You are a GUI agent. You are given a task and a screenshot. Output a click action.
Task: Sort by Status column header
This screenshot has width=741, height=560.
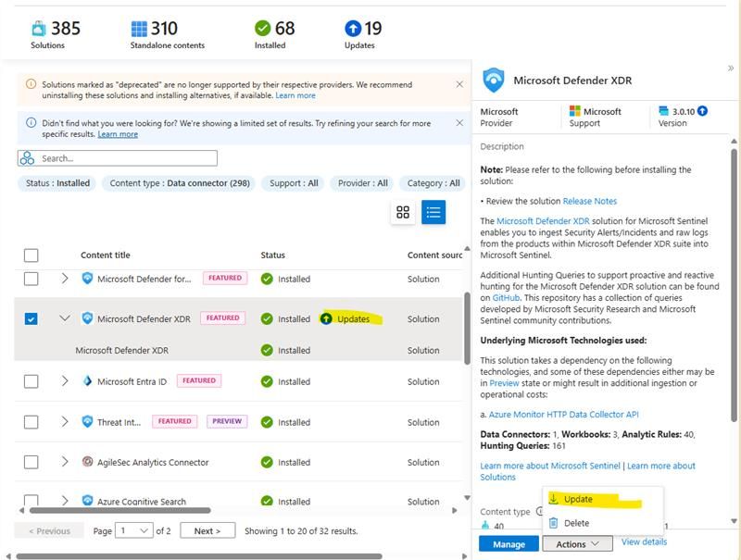(x=272, y=255)
